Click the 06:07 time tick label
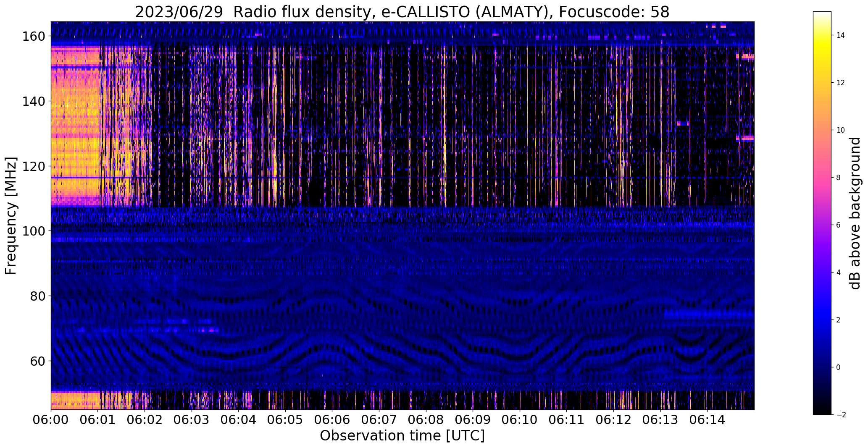The image size is (868, 448). (379, 419)
